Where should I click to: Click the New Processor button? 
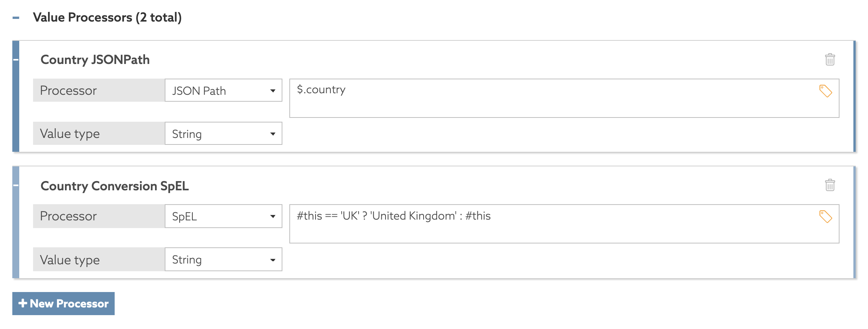click(63, 304)
